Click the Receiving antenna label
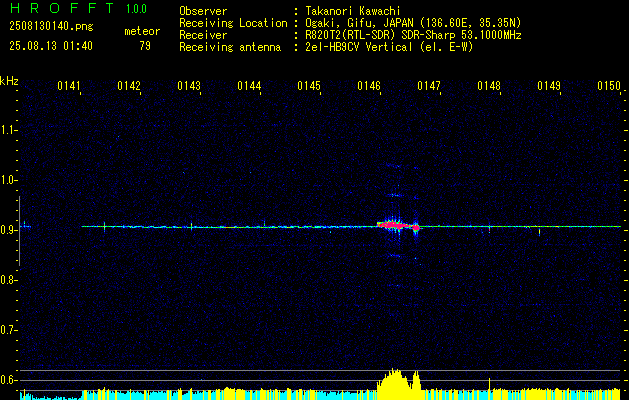Image resolution: width=629 pixels, height=400 pixels. click(230, 47)
